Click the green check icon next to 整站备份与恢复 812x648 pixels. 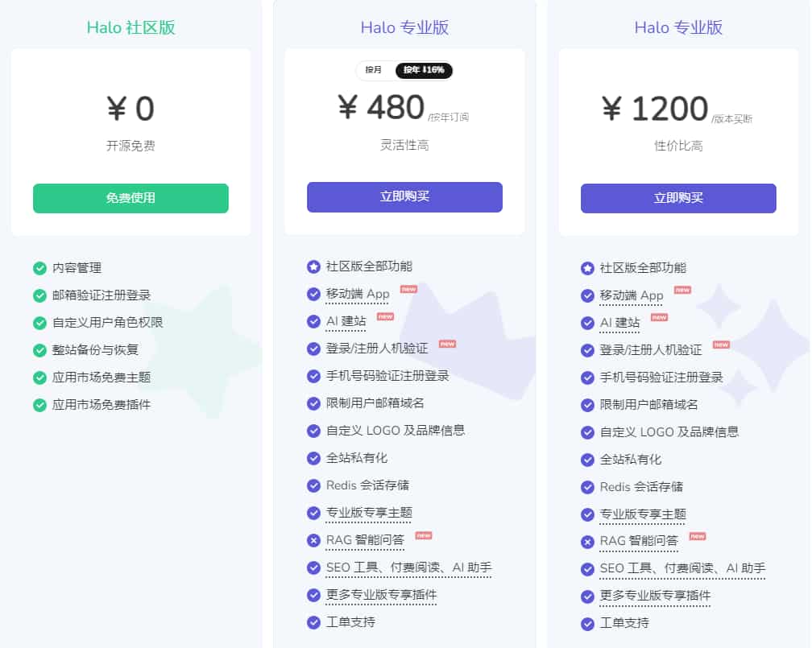click(x=39, y=350)
